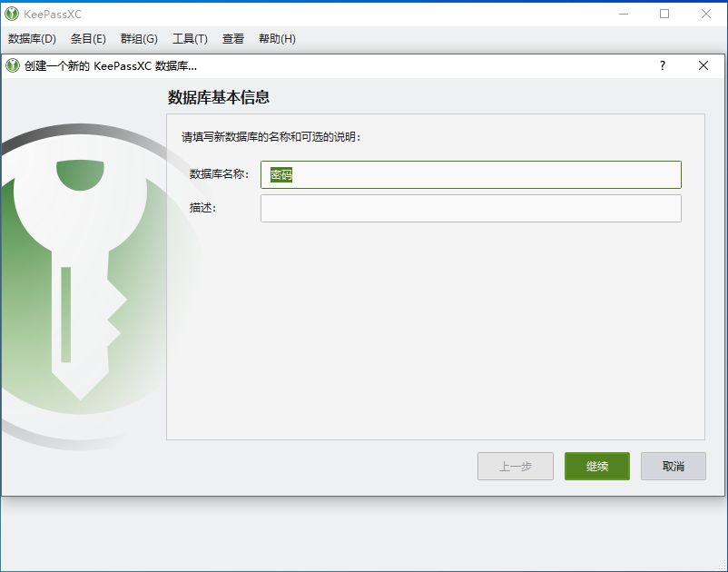Open the 帮助(H) menu
The height and width of the screenshot is (572, 728).
[x=276, y=38]
